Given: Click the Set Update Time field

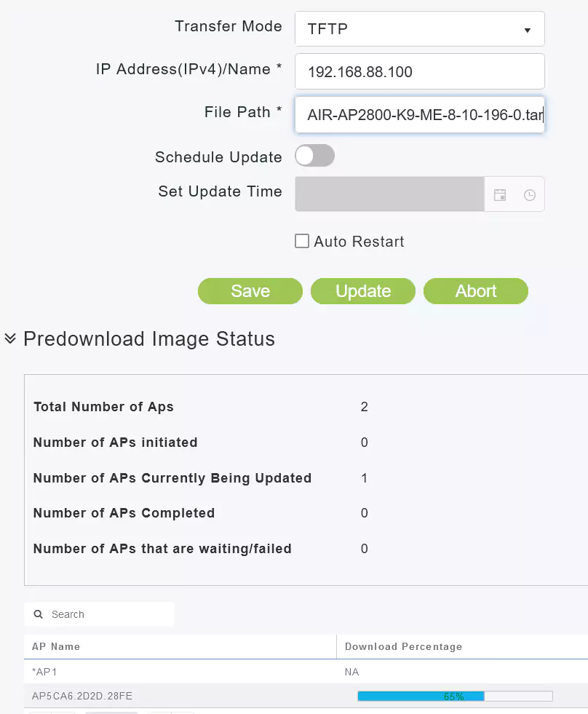Looking at the screenshot, I should click(389, 194).
